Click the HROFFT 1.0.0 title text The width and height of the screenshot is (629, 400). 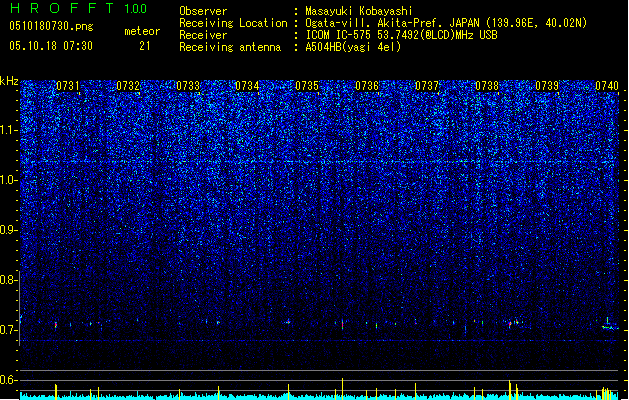(x=78, y=8)
